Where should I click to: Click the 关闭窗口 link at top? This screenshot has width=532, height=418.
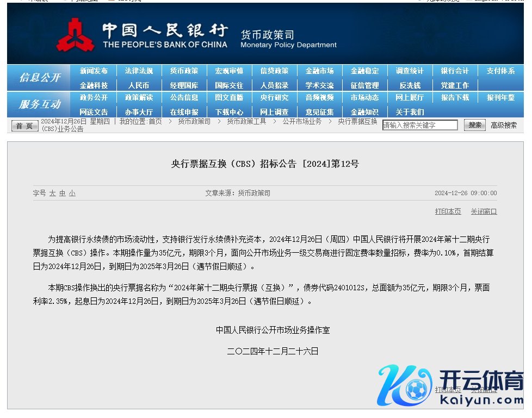click(x=484, y=211)
